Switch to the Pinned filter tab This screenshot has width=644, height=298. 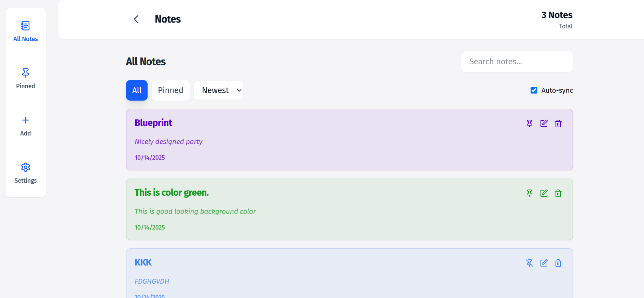click(170, 90)
